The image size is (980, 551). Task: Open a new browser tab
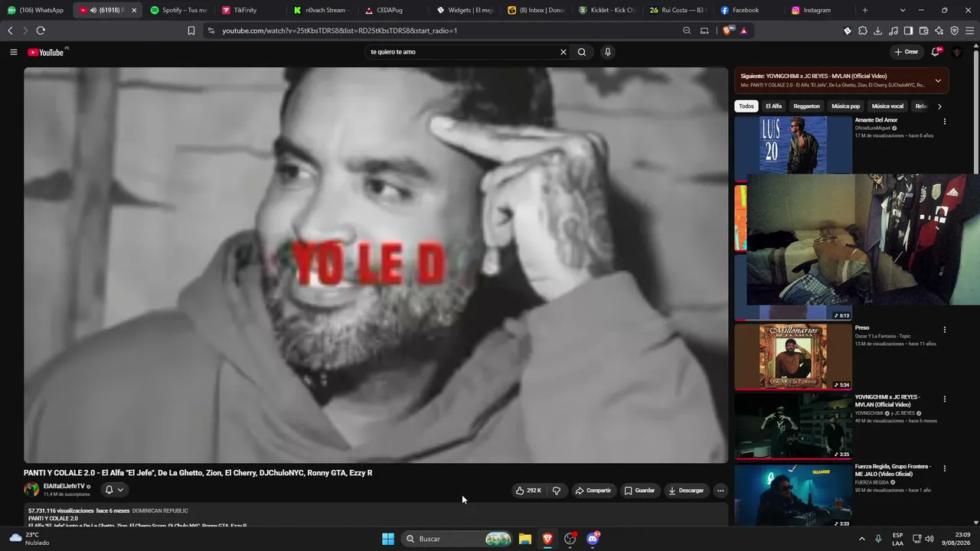point(865,10)
